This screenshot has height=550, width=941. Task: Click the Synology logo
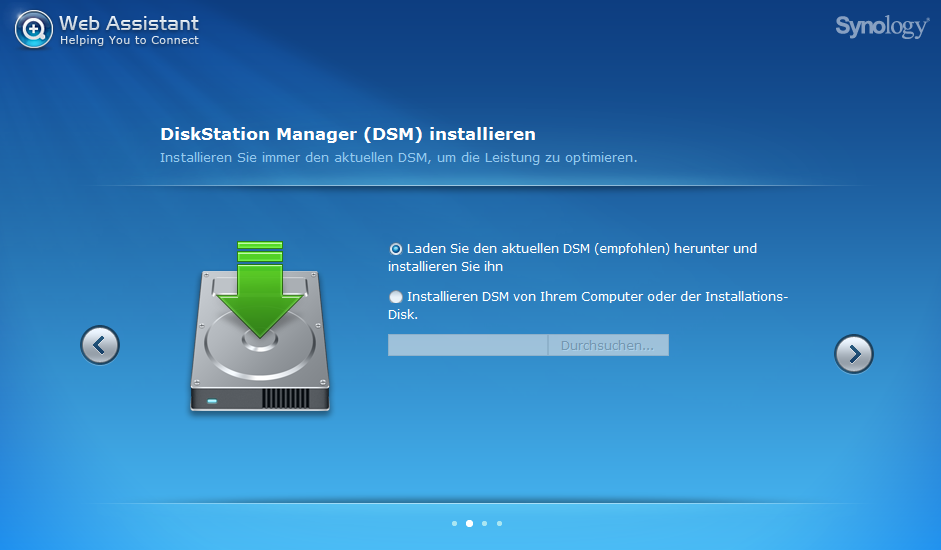[x=882, y=26]
